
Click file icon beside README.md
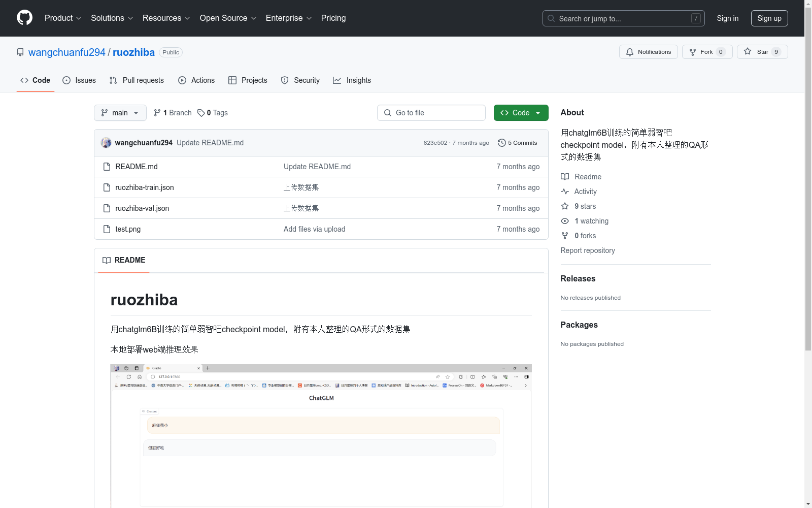pos(107,167)
